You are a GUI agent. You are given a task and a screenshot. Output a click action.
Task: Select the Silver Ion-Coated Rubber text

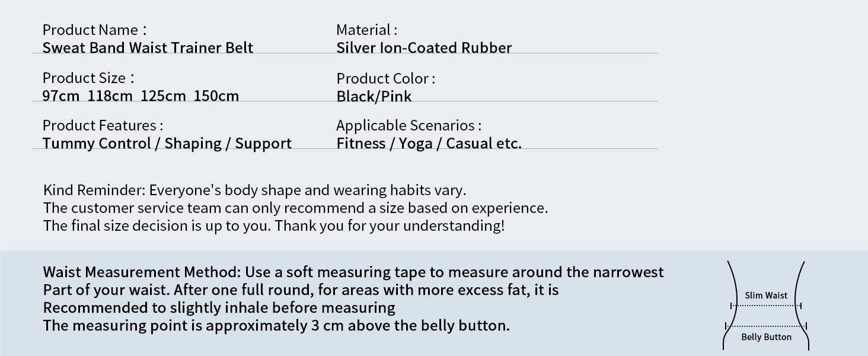click(424, 47)
